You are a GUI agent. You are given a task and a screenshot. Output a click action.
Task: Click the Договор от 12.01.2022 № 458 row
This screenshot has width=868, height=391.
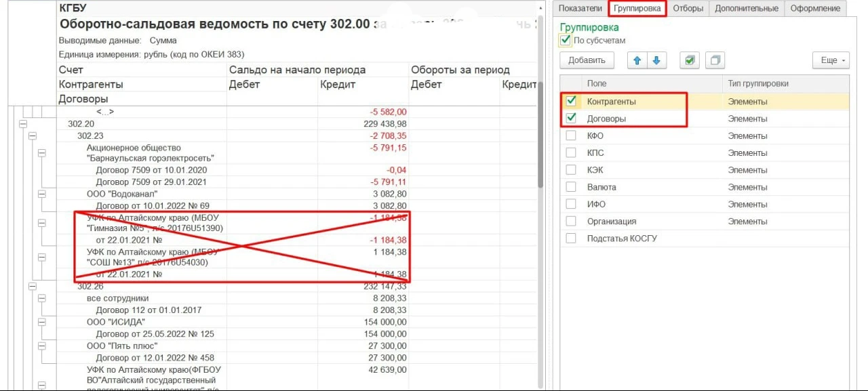click(x=155, y=357)
